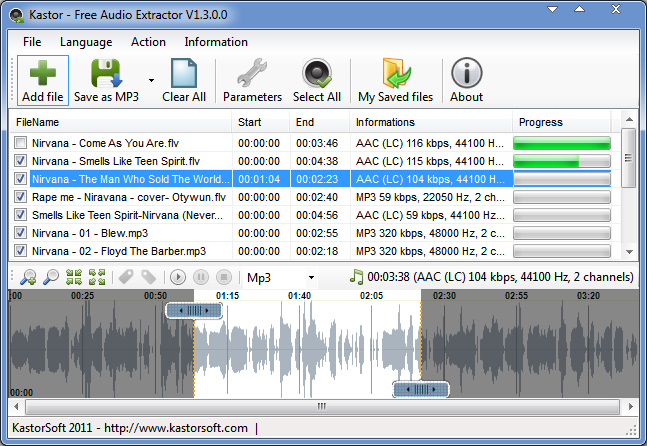
Task: Click the Select All speaker icon
Action: coord(317,73)
